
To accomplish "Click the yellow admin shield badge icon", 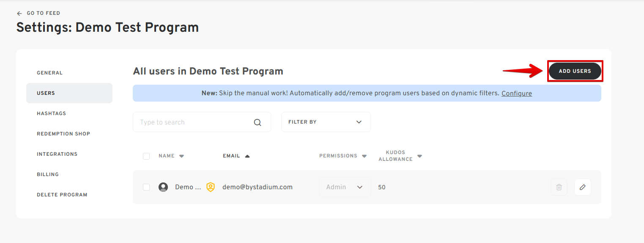I will coord(210,187).
